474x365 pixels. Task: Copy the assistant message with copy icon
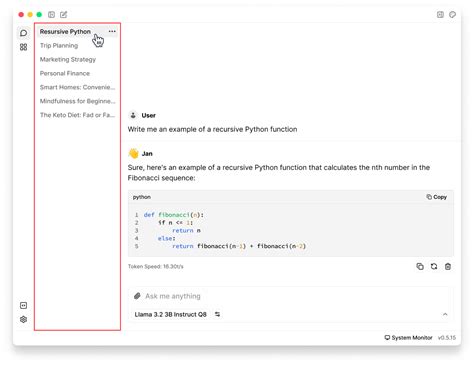coord(420,266)
